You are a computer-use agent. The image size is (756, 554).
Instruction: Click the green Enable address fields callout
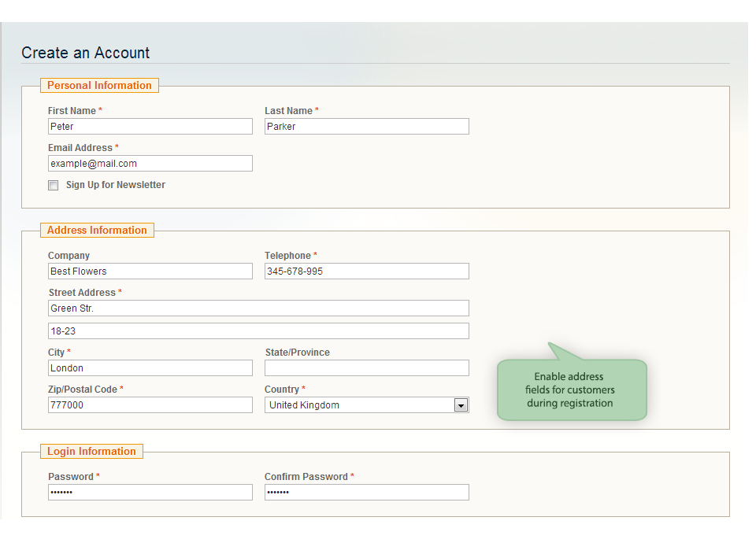click(x=572, y=390)
